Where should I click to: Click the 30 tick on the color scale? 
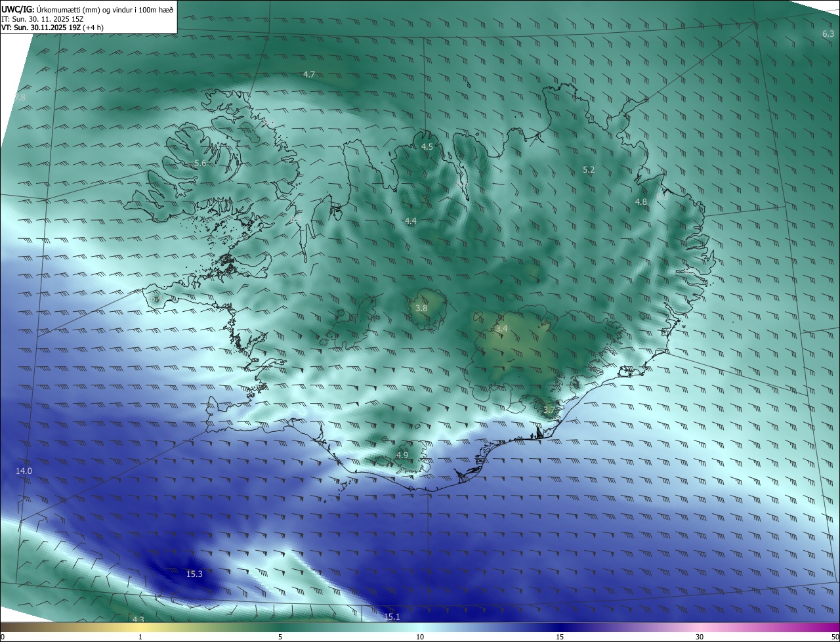[x=700, y=637]
